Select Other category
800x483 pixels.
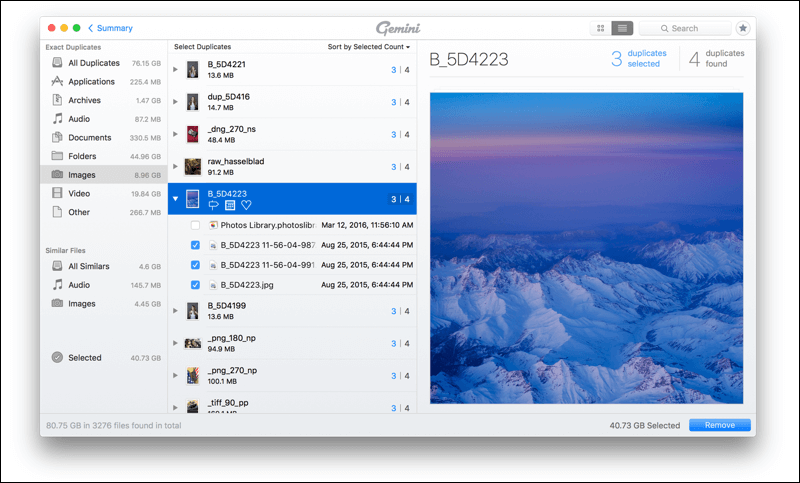(104, 212)
